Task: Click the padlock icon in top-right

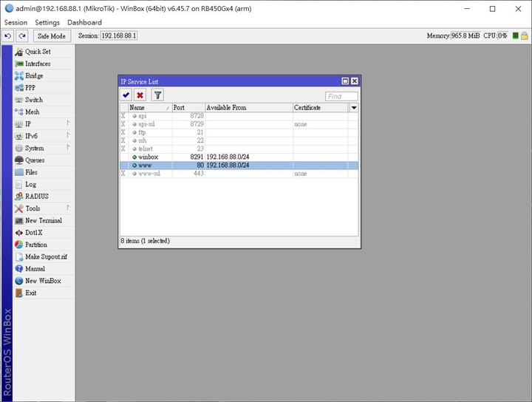Action: (x=524, y=35)
